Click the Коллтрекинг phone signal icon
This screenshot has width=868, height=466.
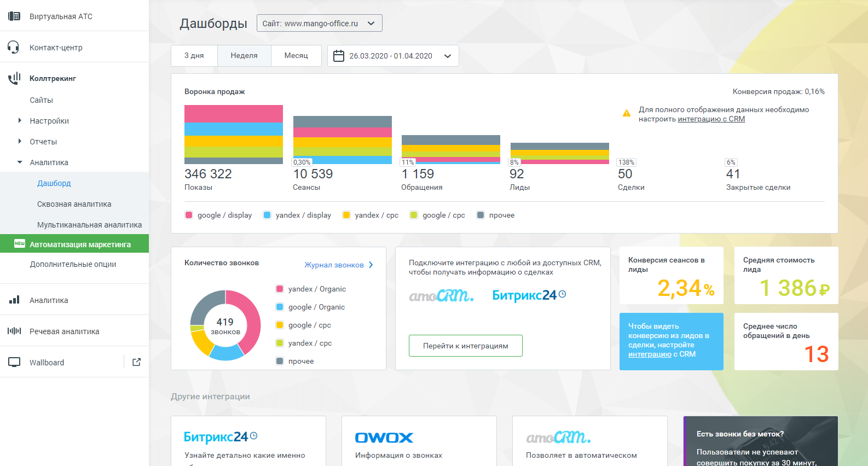pyautogui.click(x=14, y=78)
